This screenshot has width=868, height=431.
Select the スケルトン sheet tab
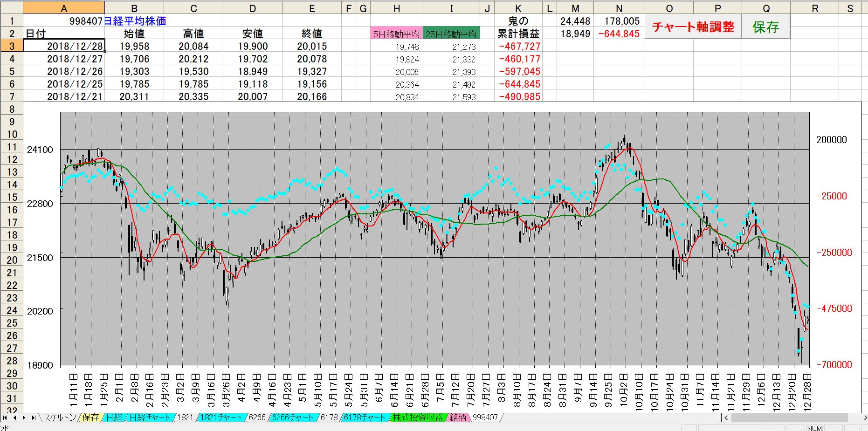pyautogui.click(x=60, y=417)
